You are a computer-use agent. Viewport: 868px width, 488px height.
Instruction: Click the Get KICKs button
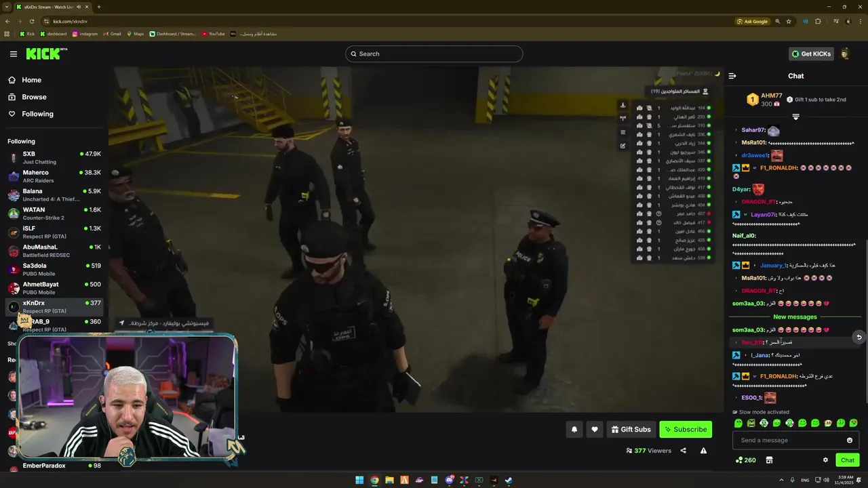pos(811,54)
